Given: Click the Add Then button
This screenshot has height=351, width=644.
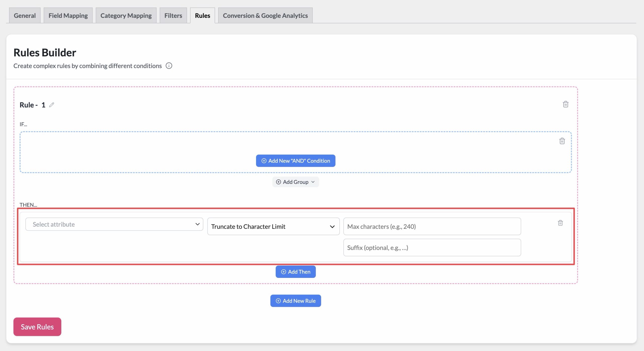Looking at the screenshot, I should [296, 272].
